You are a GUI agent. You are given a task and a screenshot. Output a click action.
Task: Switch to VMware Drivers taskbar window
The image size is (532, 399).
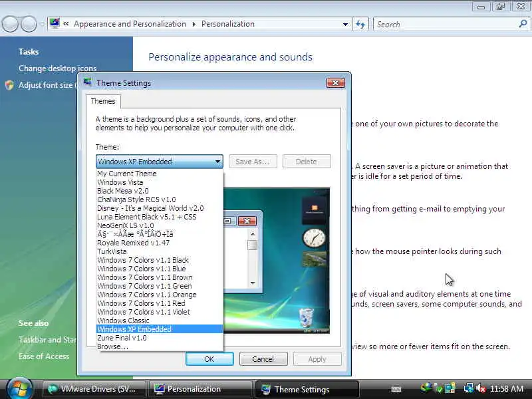94,389
